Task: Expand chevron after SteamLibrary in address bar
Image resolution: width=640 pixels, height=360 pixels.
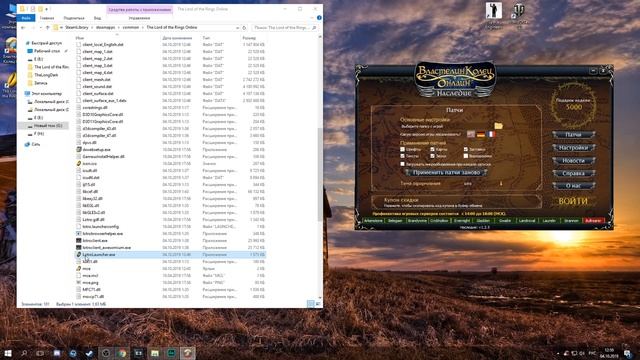Action: tap(92, 28)
